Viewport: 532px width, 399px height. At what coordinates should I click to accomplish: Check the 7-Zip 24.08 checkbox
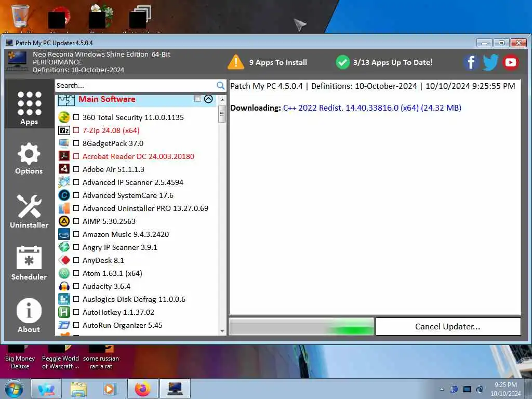[76, 130]
